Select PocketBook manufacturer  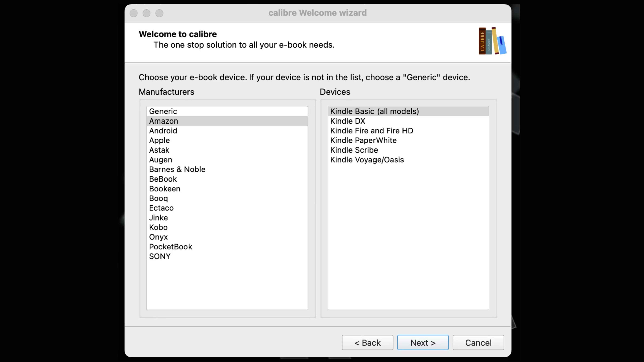click(x=227, y=247)
